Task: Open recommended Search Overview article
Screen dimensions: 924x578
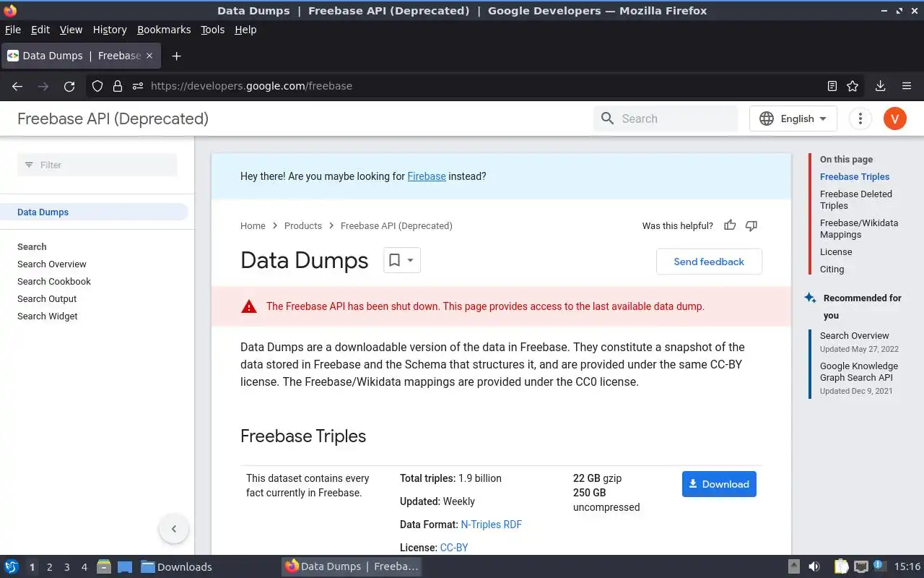Action: pyautogui.click(x=855, y=335)
